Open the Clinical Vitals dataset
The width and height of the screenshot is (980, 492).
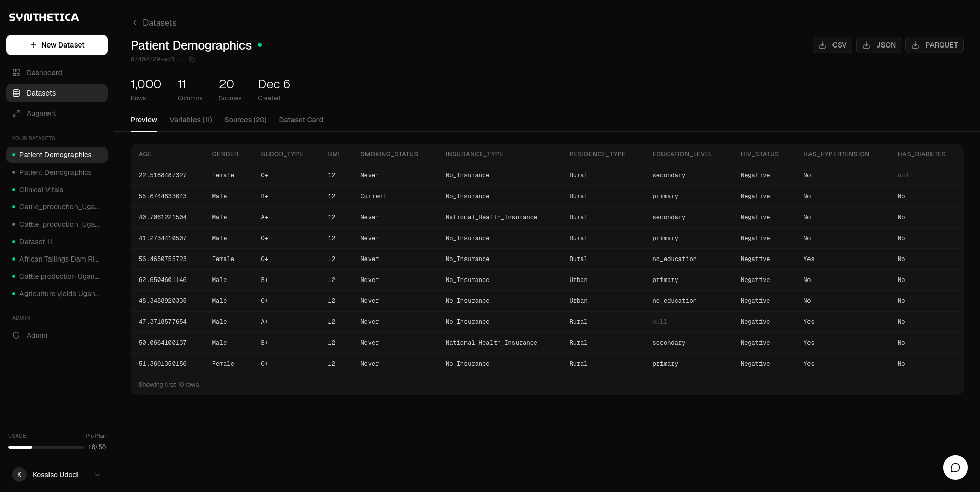point(57,190)
